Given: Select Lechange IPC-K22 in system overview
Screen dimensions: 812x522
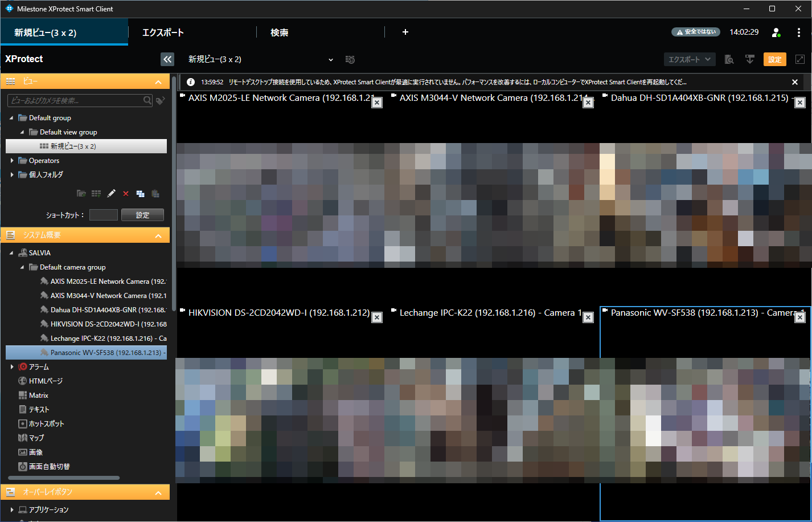Looking at the screenshot, I should 103,339.
